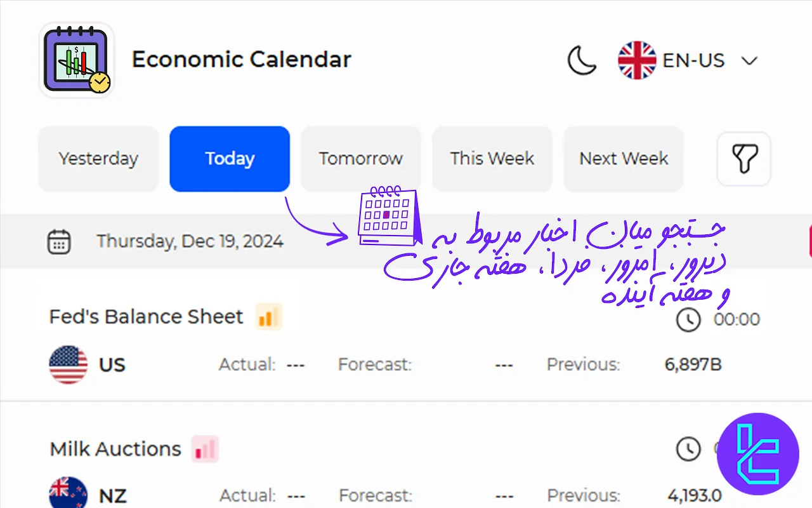
Task: Click the Today button
Action: [229, 159]
